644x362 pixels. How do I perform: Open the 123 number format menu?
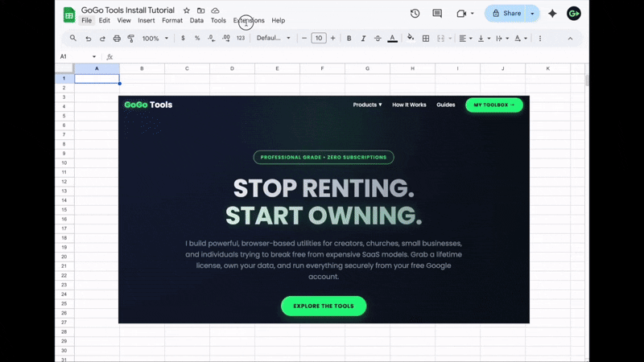(x=241, y=38)
